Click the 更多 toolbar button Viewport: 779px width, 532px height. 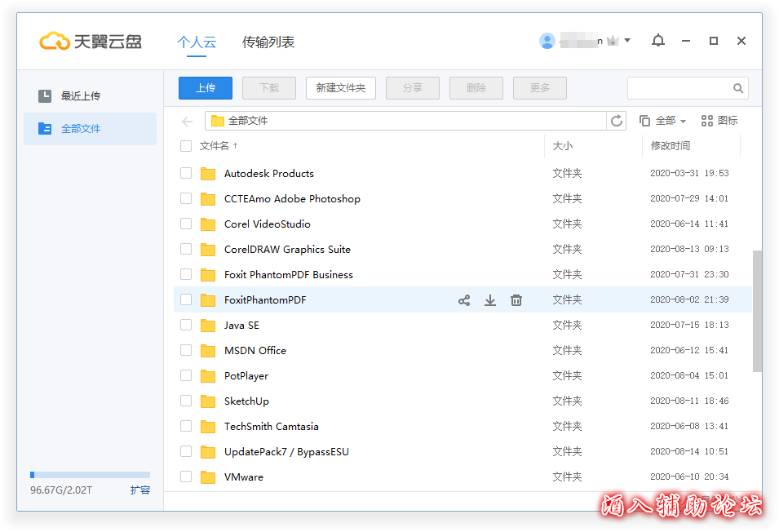click(x=539, y=88)
